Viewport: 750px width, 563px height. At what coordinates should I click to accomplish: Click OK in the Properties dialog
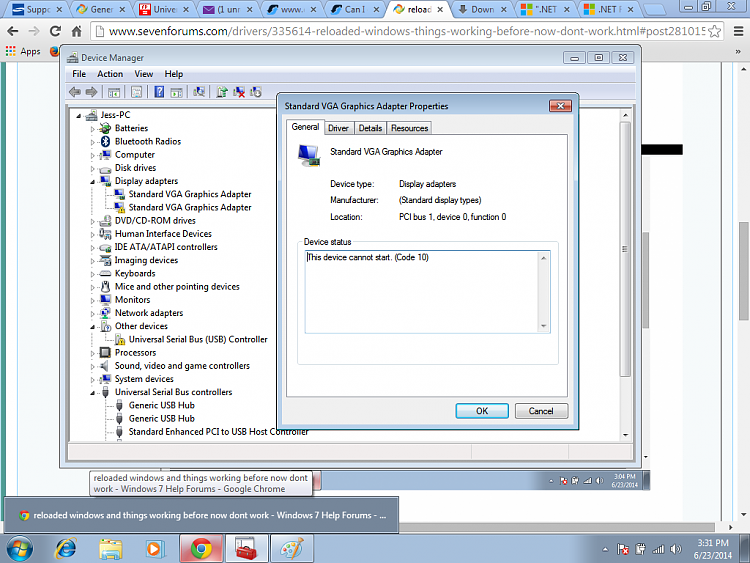pyautogui.click(x=482, y=411)
